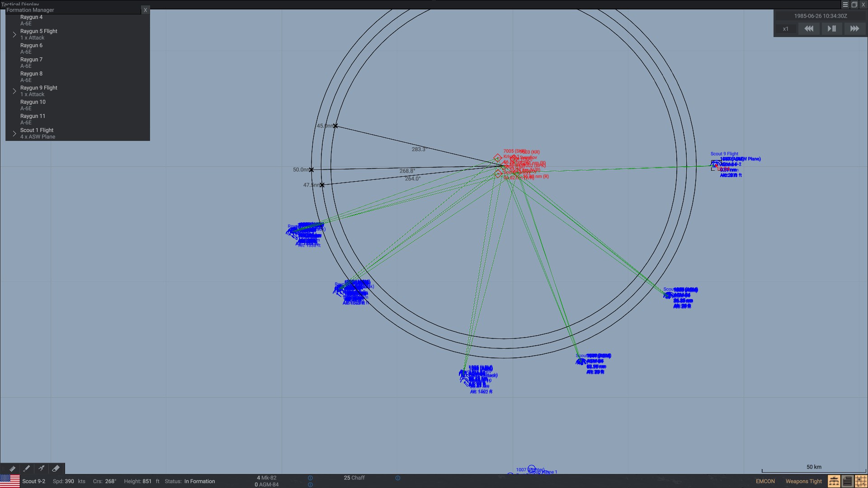Select the ruler measurement tool
The height and width of the screenshot is (488, 868).
[12, 469]
